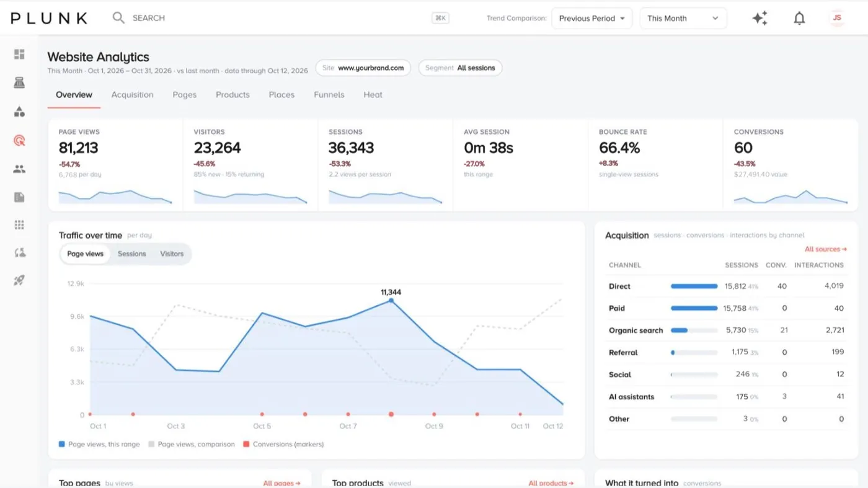This screenshot has height=488, width=868.
Task: Switch to the Products tab
Action: point(232,95)
